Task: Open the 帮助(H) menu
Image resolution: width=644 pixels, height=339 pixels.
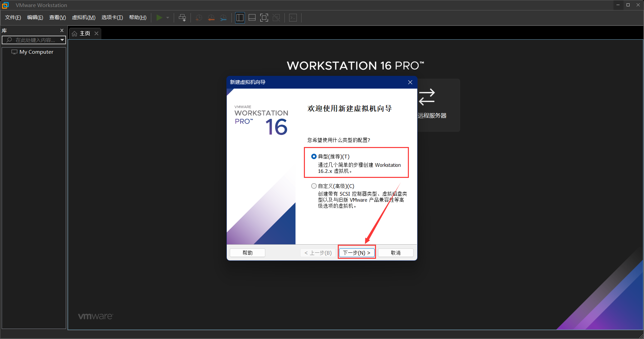Action: coord(138,17)
